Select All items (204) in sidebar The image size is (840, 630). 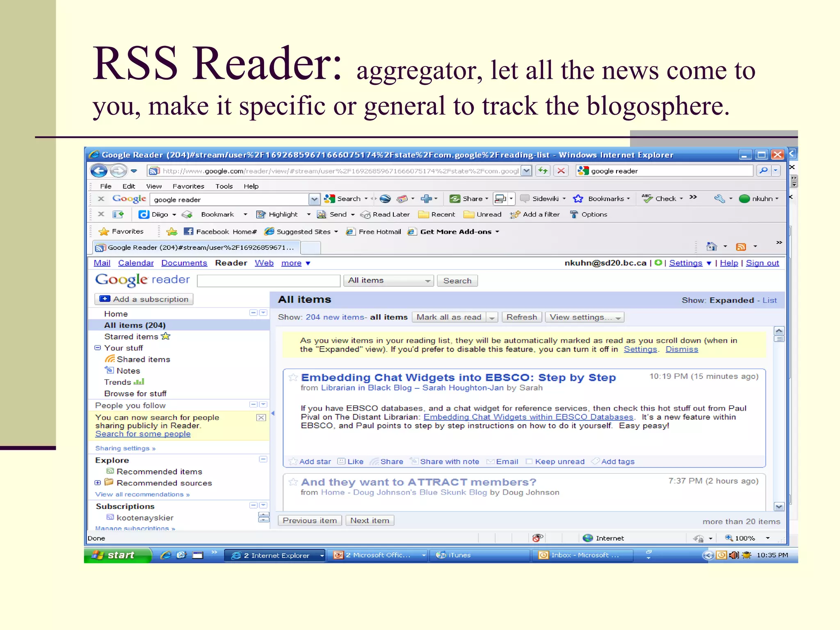pos(179,325)
